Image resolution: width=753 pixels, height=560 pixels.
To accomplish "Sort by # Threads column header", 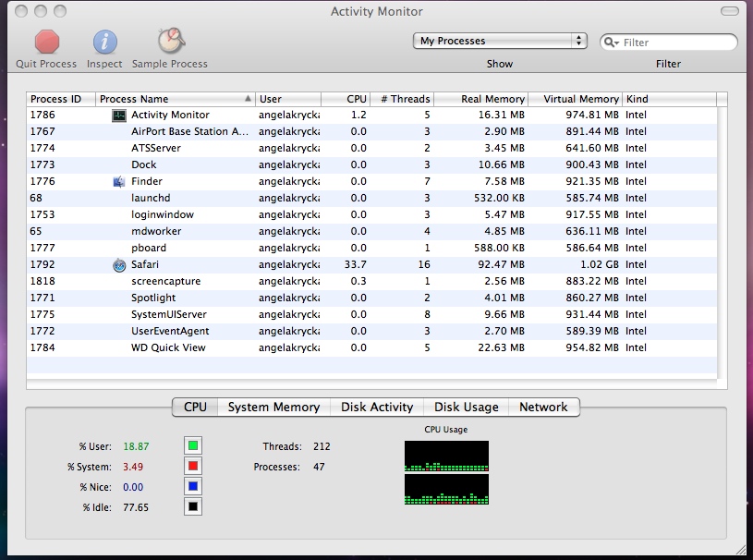I will point(402,99).
